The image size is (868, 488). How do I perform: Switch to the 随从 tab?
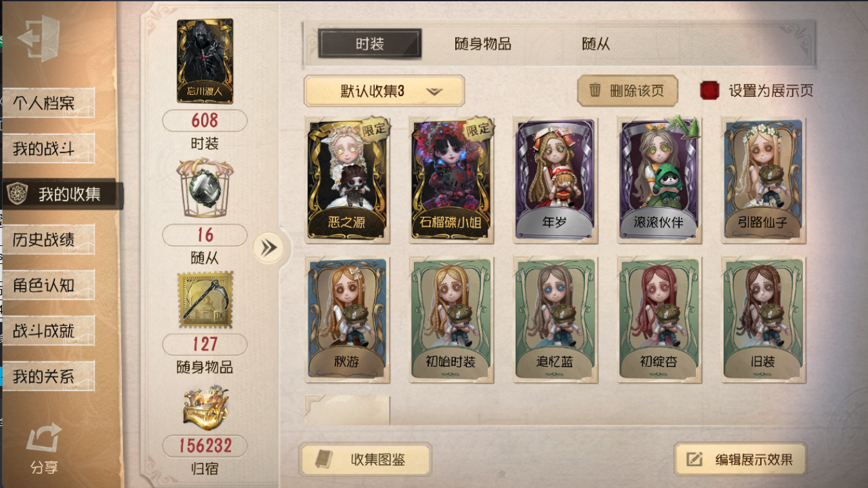point(596,44)
